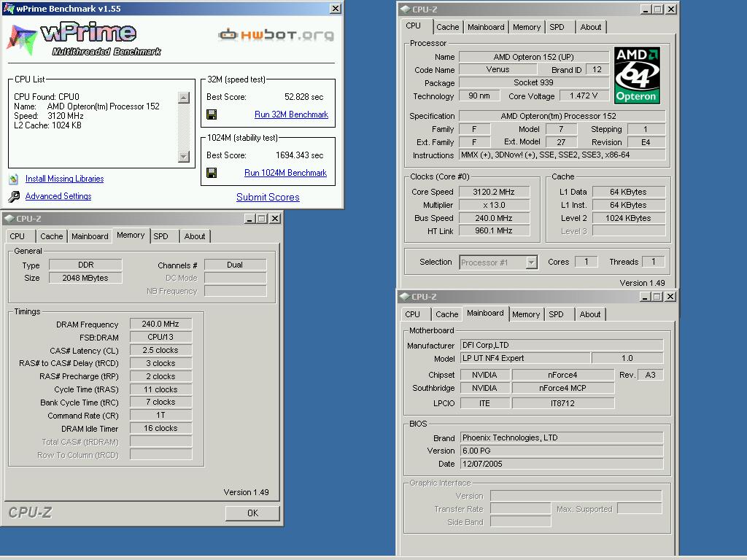This screenshot has height=560, width=747.
Task: Click the Instructions MMX, SSE list field
Action: pos(562,155)
